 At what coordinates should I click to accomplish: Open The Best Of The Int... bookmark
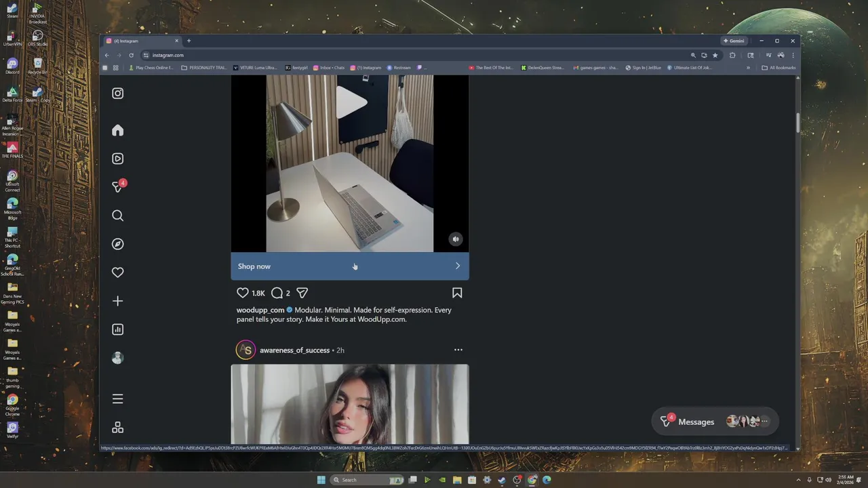pyautogui.click(x=491, y=68)
